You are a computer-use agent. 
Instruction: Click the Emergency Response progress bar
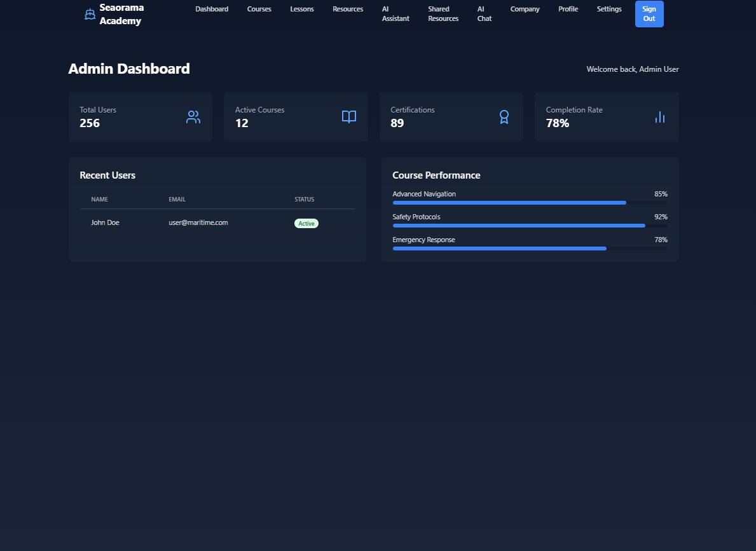530,248
